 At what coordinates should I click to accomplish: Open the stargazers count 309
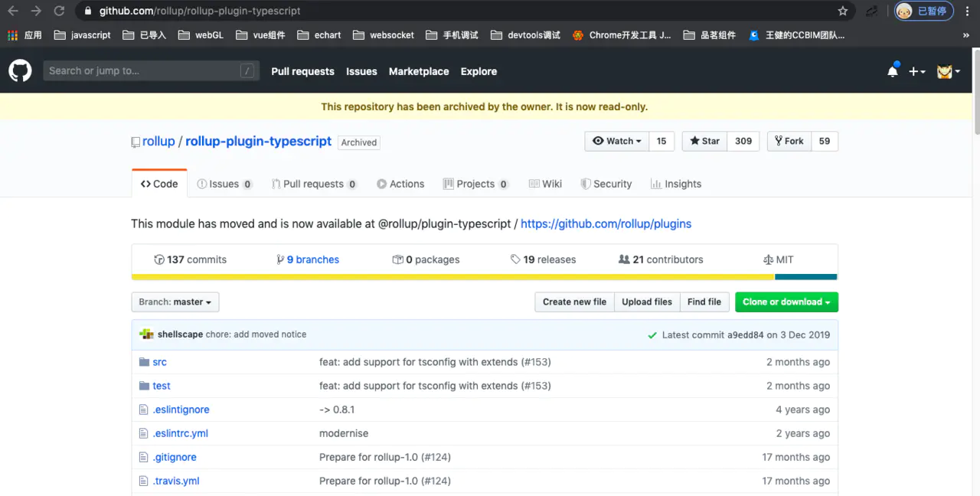click(743, 141)
